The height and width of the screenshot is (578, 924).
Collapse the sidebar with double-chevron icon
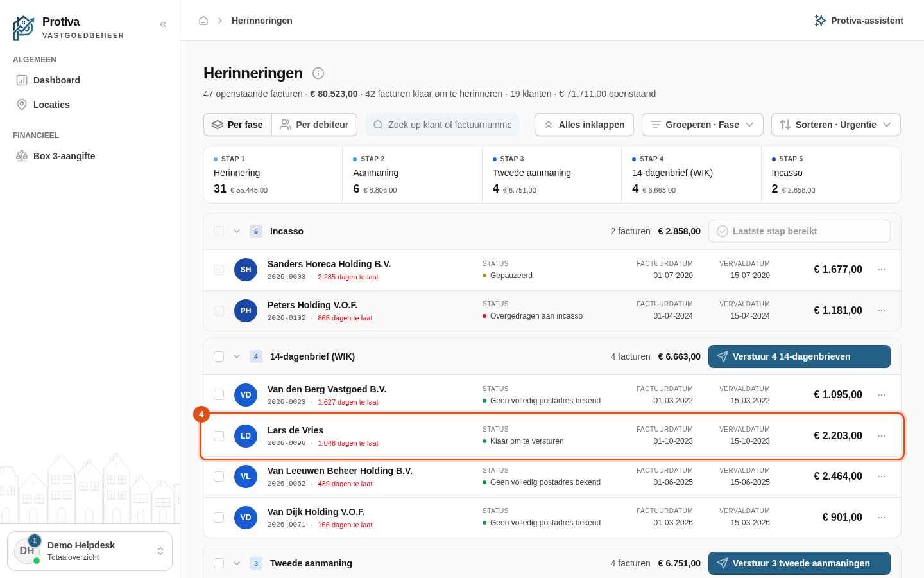click(x=163, y=24)
